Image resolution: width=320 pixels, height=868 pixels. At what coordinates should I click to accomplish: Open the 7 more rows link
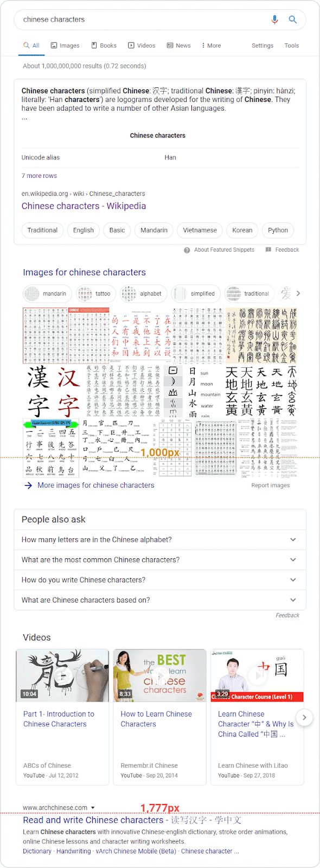tap(39, 176)
